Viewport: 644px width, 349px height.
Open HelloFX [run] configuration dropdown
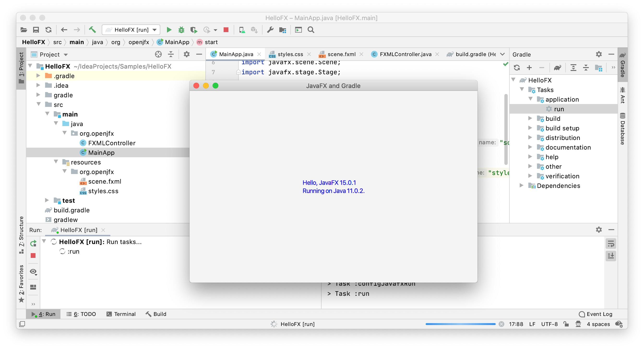point(131,30)
